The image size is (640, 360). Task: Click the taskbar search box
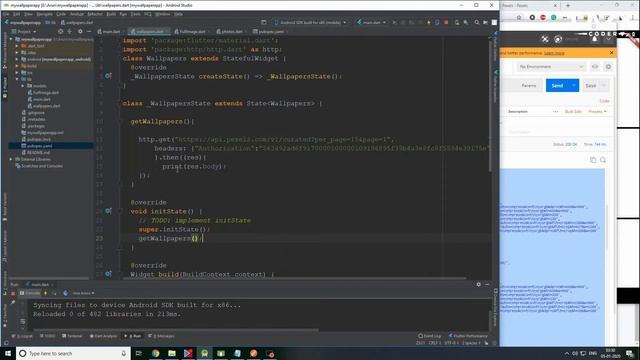[x=73, y=353]
